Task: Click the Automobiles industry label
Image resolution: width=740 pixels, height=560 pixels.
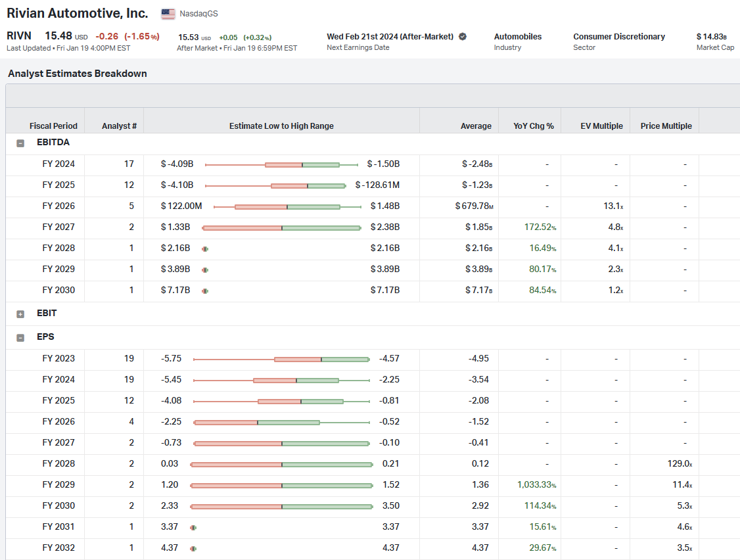Action: pyautogui.click(x=518, y=36)
